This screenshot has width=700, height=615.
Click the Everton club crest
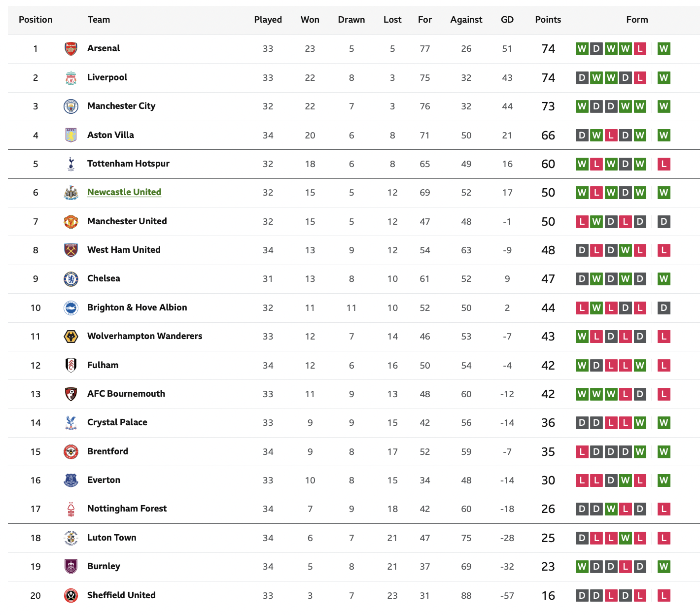(x=71, y=480)
